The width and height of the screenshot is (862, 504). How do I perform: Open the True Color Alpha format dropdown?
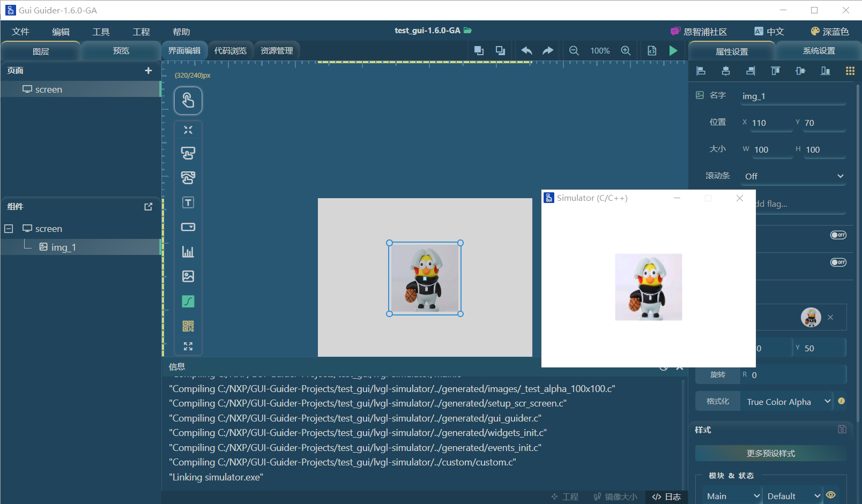[787, 401]
